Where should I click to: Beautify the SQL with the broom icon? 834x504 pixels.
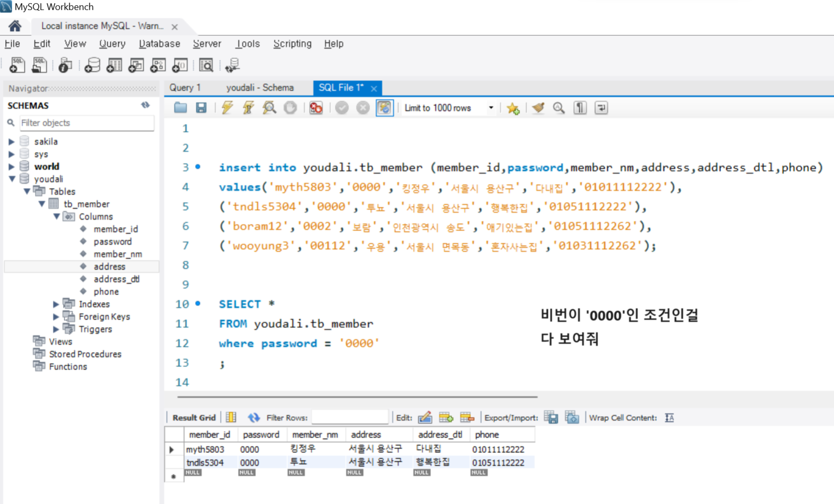coord(538,108)
